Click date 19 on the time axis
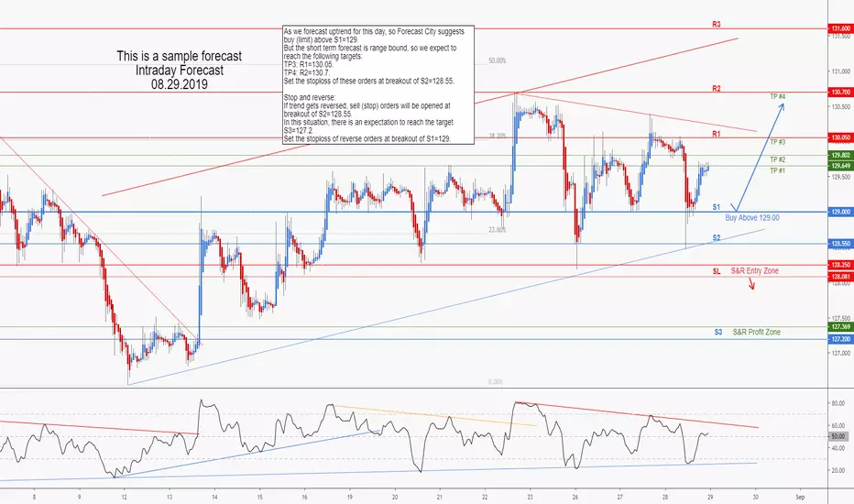Image resolution: width=854 pixels, height=504 pixels. (350, 497)
